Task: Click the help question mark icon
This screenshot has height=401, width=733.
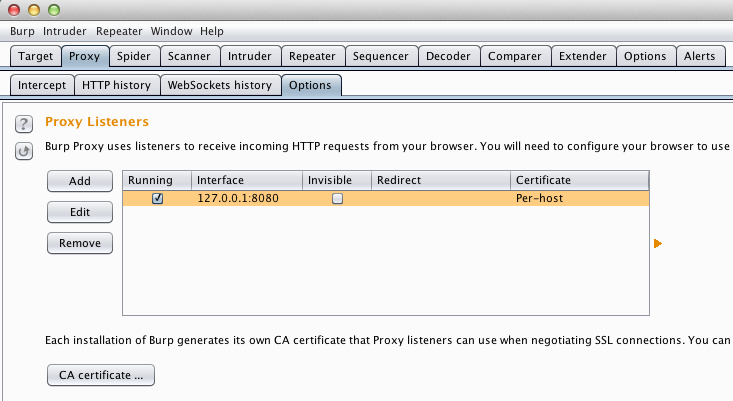Action: point(24,124)
